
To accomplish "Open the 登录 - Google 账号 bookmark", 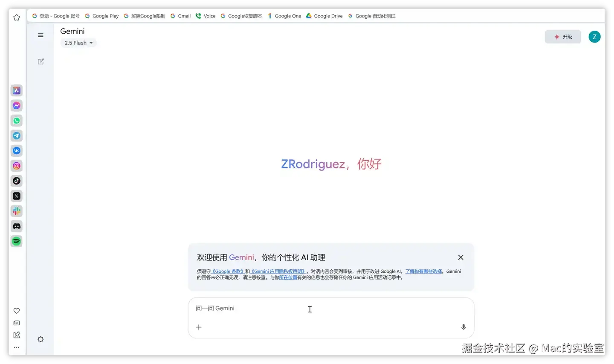I will (x=56, y=16).
